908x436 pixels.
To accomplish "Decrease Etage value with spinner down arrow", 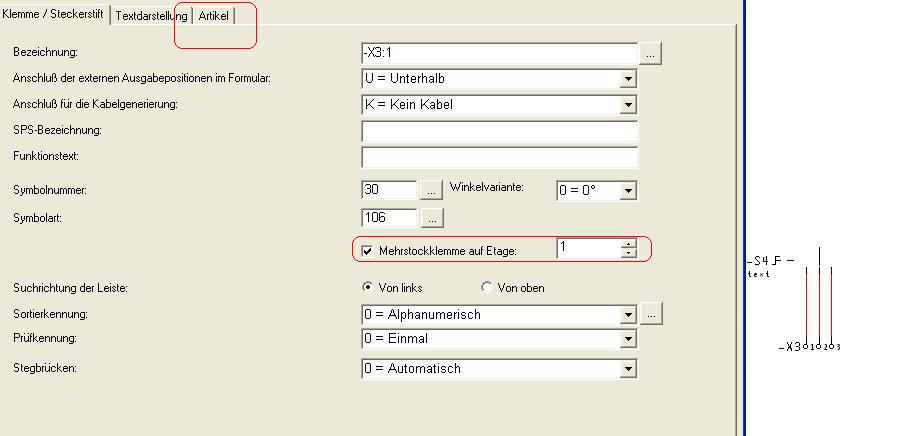I will point(628,253).
